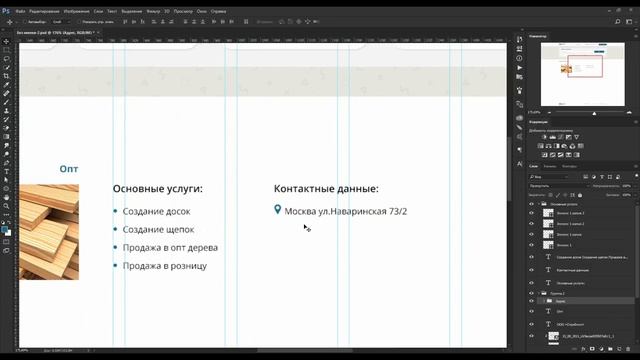Screen dimensions: 640x360
Task: Hide the Группа 2 group
Action: click(x=531, y=293)
